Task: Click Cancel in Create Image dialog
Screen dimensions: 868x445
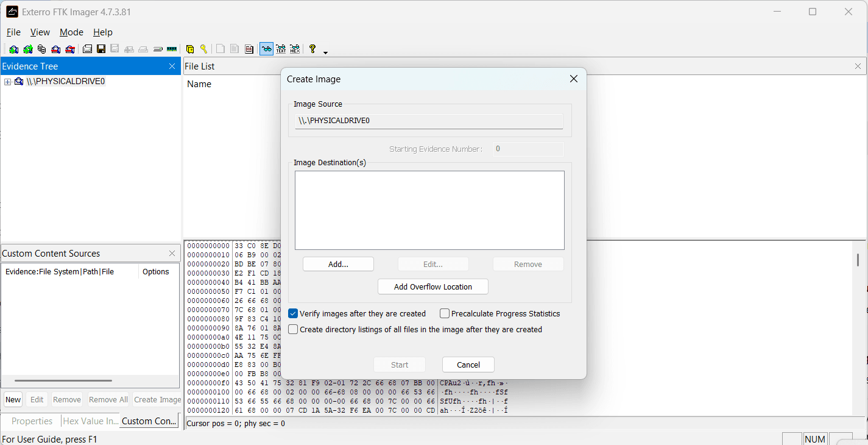Action: point(468,365)
